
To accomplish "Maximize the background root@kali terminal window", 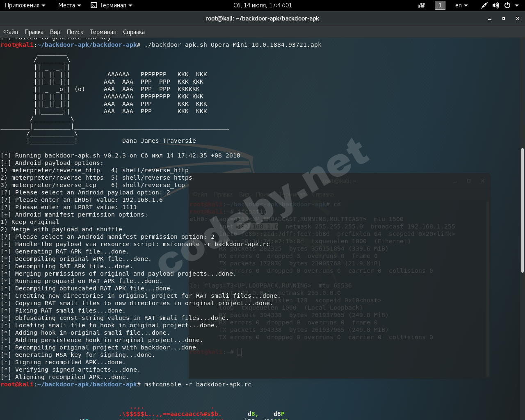I will tap(469, 181).
